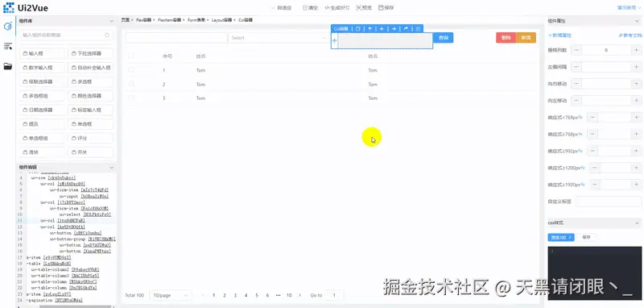Click the orange 新增 button

tap(526, 38)
